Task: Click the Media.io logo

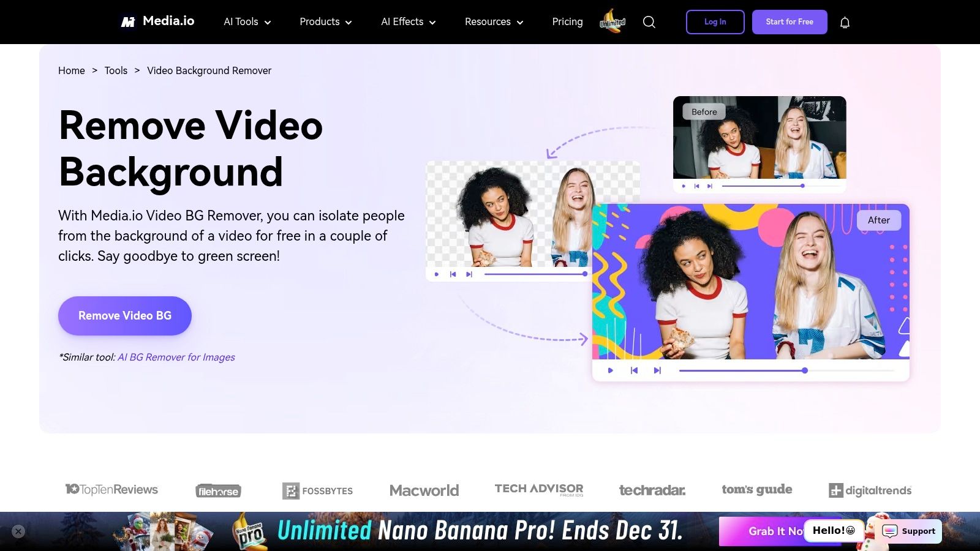Action: pos(157,21)
